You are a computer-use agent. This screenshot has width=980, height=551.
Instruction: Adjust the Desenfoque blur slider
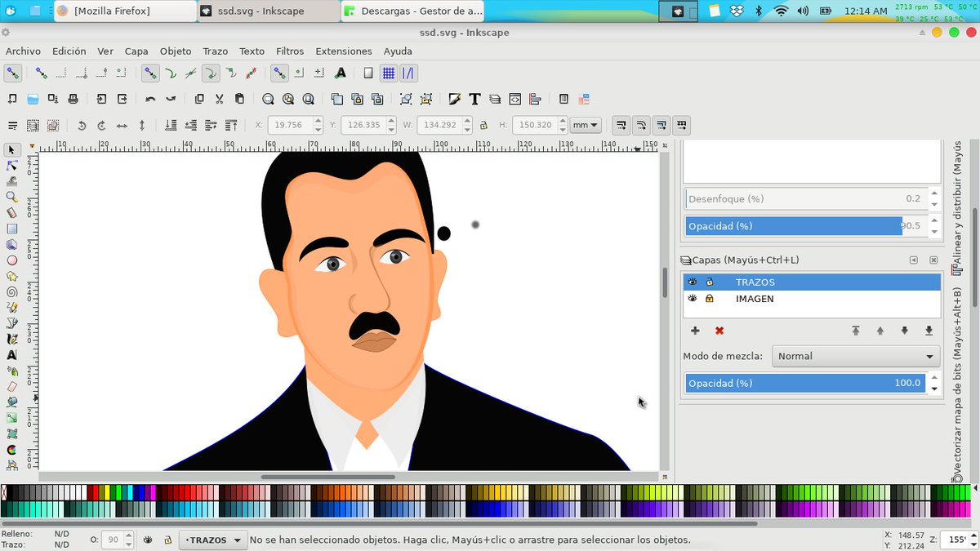coord(806,198)
